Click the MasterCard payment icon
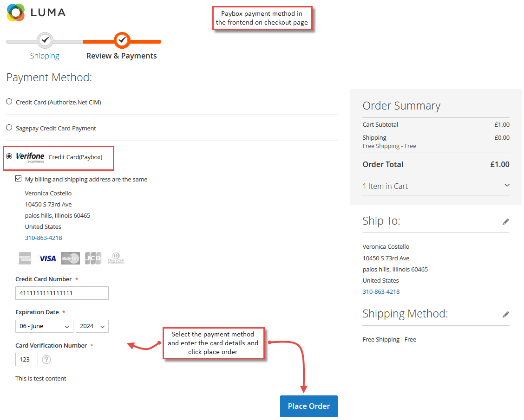 click(x=70, y=258)
